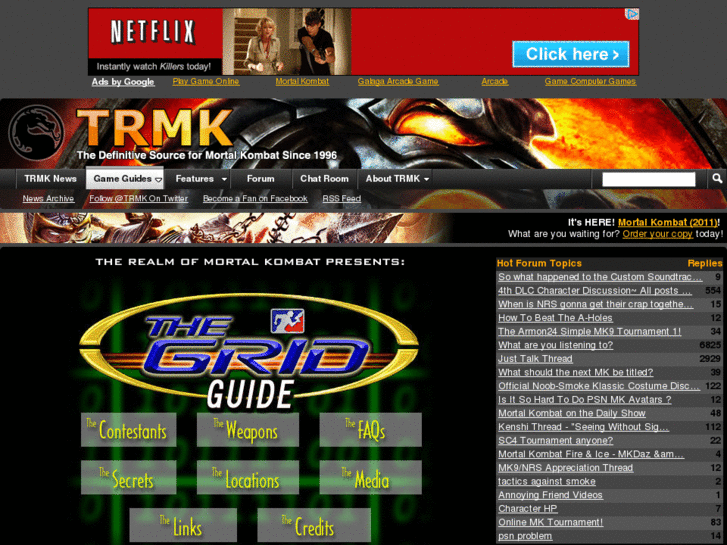Click the '6825' replies count

(710, 345)
